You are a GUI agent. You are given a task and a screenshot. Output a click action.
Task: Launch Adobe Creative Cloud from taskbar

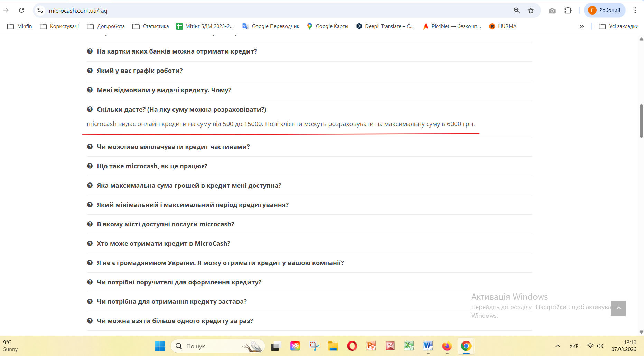pos(295,346)
